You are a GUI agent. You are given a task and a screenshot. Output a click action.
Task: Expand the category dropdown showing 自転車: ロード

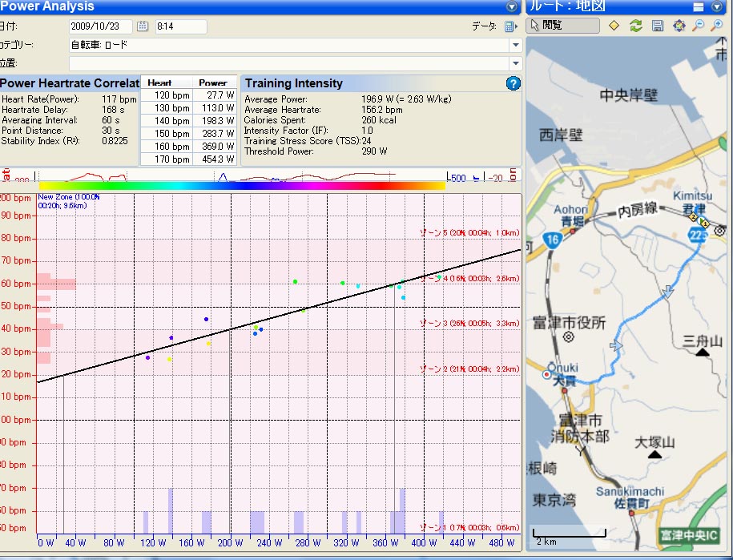click(515, 45)
